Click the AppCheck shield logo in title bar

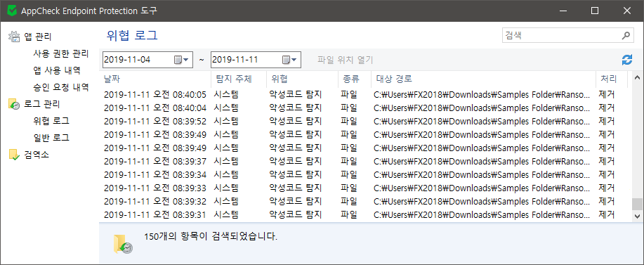point(13,11)
